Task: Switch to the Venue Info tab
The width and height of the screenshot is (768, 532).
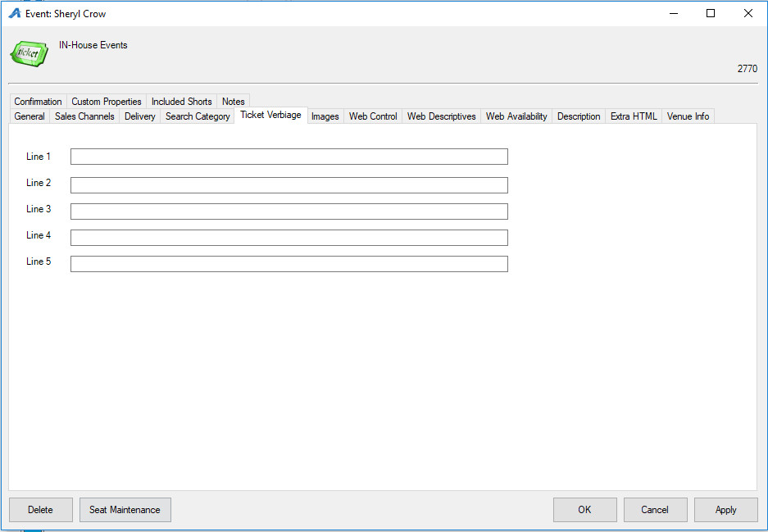Action: click(688, 116)
